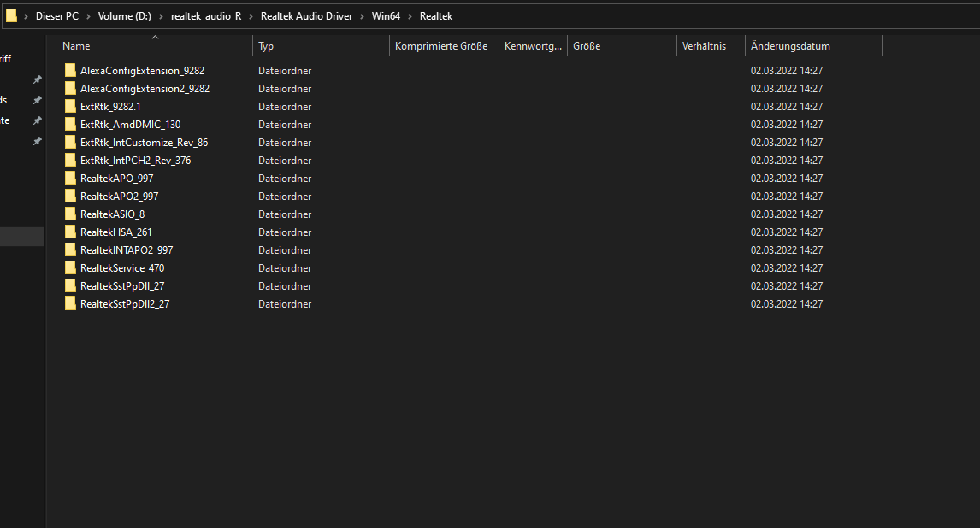Screen dimensions: 980x528
Task: Expand the chevron after Volume (D:)
Action: tap(161, 16)
